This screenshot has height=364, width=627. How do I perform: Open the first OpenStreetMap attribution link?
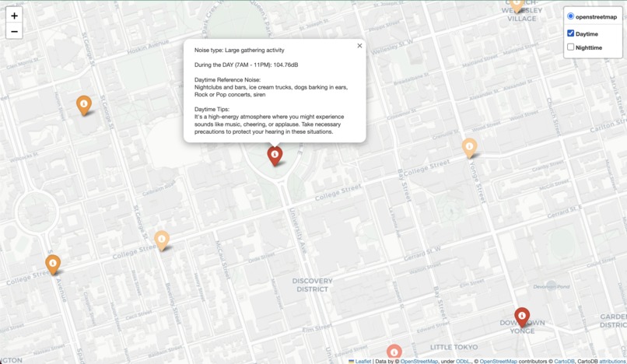pos(419,361)
